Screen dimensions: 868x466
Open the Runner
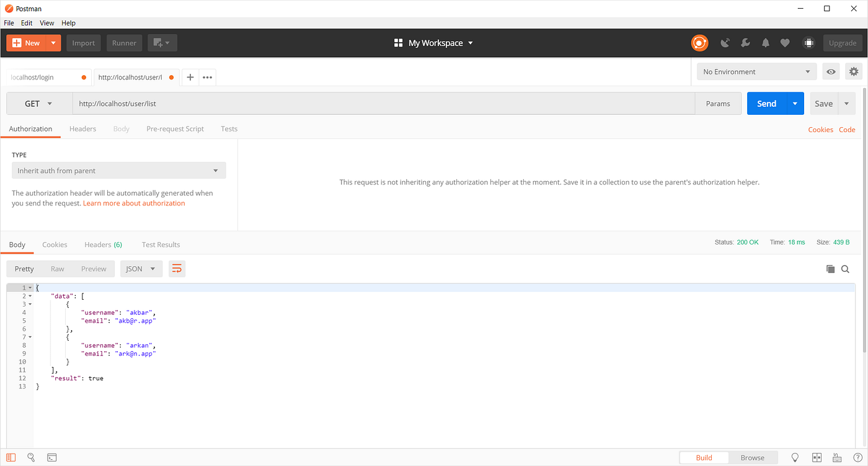click(x=124, y=43)
